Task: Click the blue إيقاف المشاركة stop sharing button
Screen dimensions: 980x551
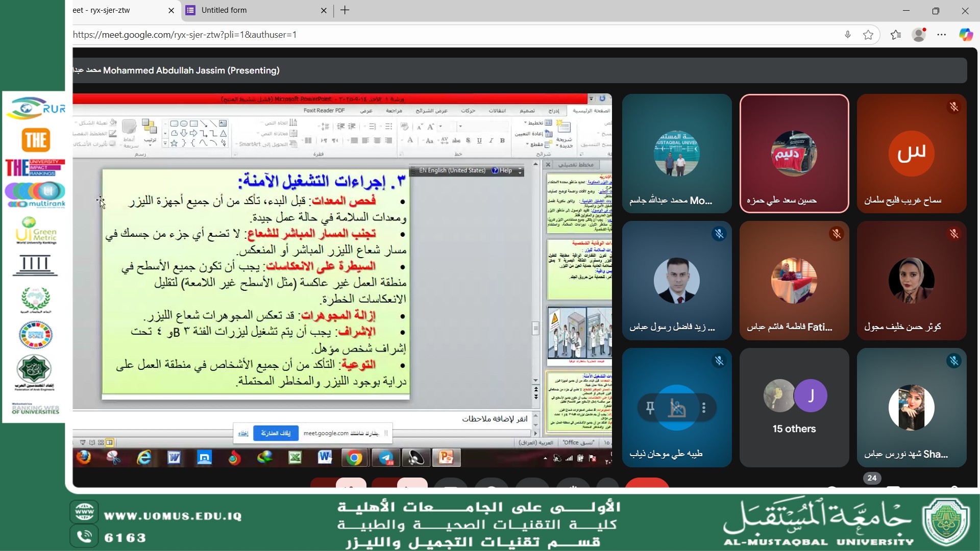Action: click(276, 433)
